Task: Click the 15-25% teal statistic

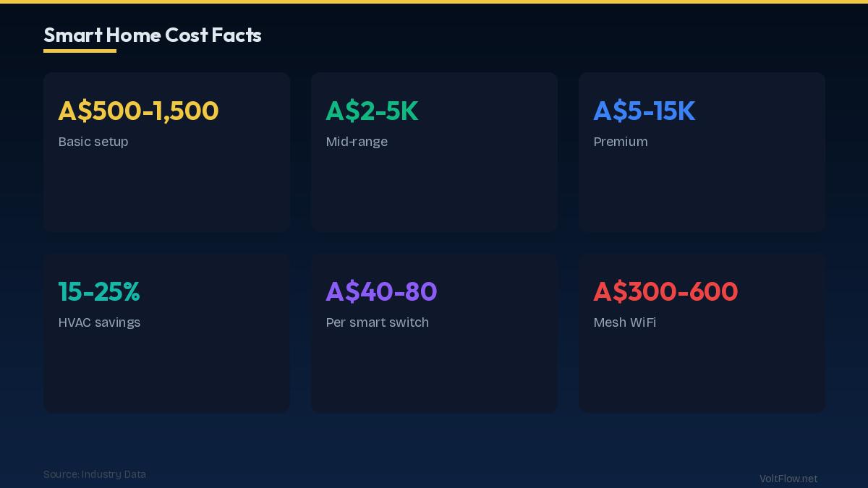Action: [99, 291]
